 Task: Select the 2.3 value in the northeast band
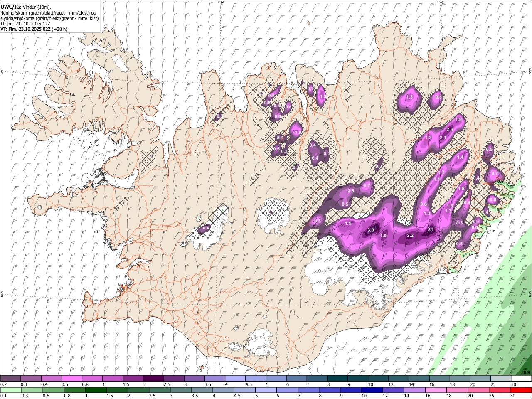(x=450, y=129)
